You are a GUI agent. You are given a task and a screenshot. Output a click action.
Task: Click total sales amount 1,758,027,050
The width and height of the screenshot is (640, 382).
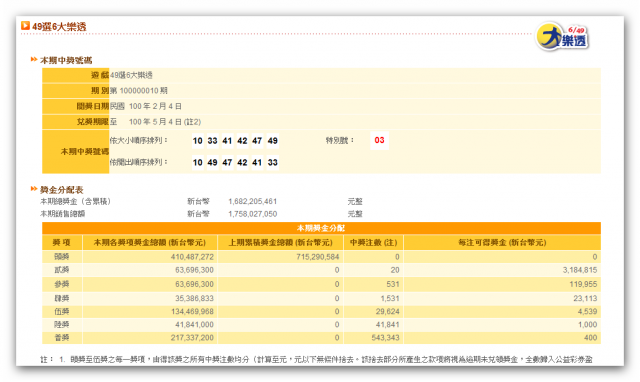pyautogui.click(x=253, y=214)
